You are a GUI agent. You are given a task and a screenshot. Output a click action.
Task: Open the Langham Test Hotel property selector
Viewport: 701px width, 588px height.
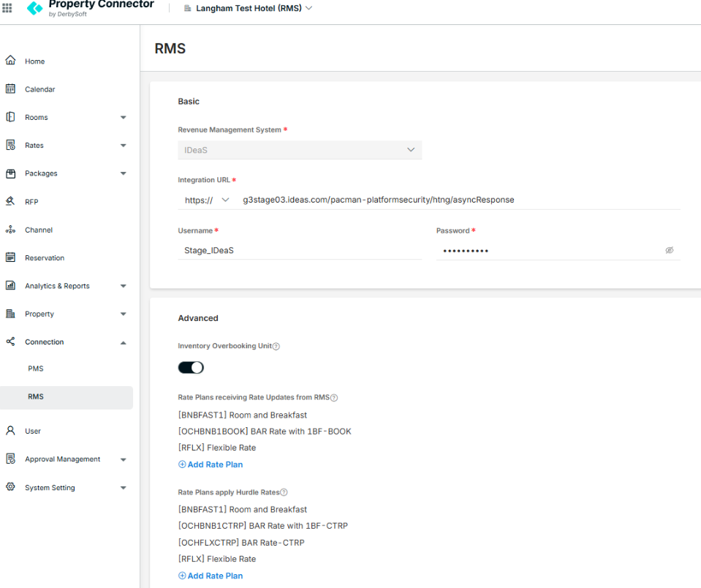coord(249,8)
